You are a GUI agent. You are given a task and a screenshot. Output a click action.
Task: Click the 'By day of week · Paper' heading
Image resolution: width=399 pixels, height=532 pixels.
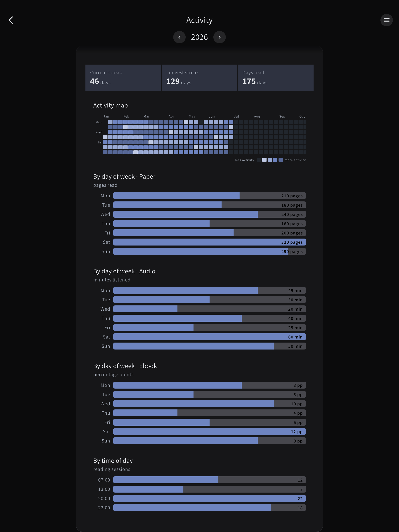pos(124,176)
